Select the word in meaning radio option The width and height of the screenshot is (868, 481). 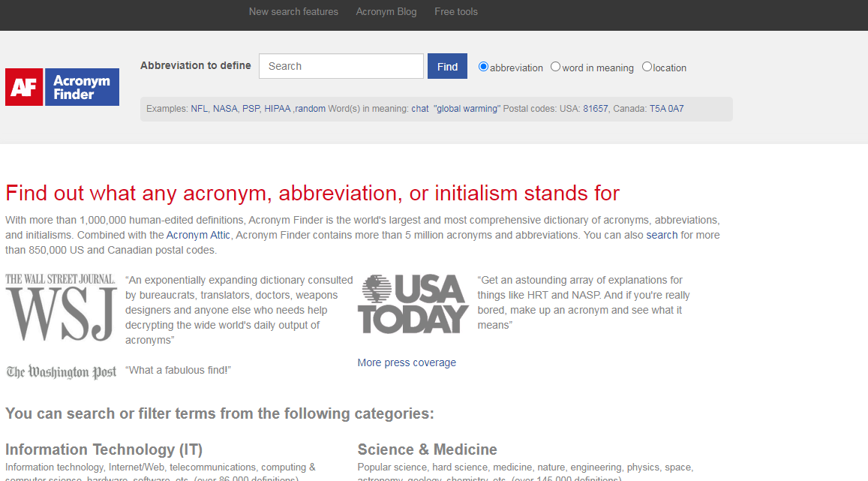point(555,67)
